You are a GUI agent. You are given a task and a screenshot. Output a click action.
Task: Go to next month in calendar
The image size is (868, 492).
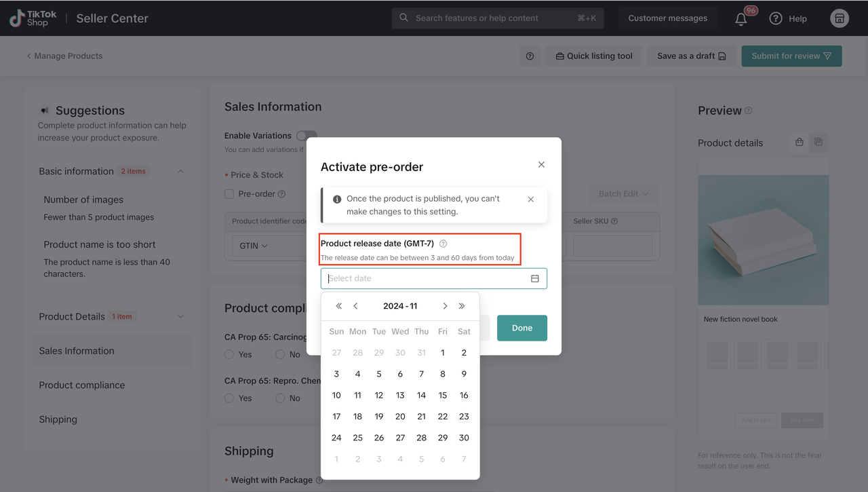coord(445,306)
